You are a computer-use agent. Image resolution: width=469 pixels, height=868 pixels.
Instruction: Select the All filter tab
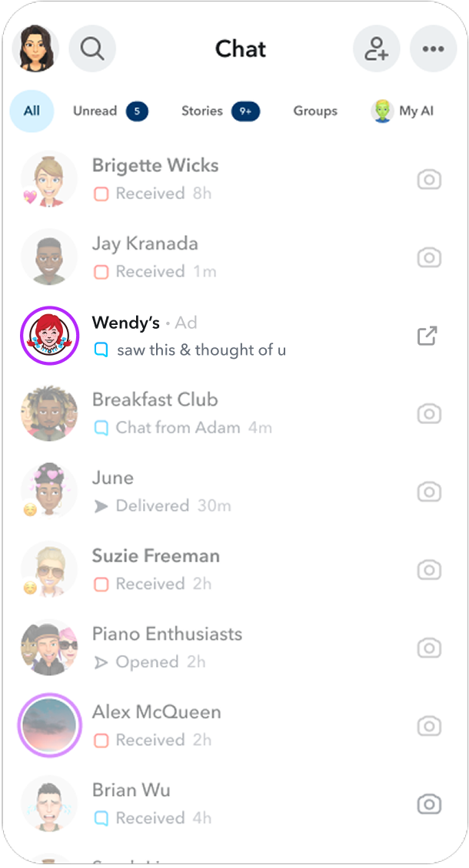(x=32, y=111)
